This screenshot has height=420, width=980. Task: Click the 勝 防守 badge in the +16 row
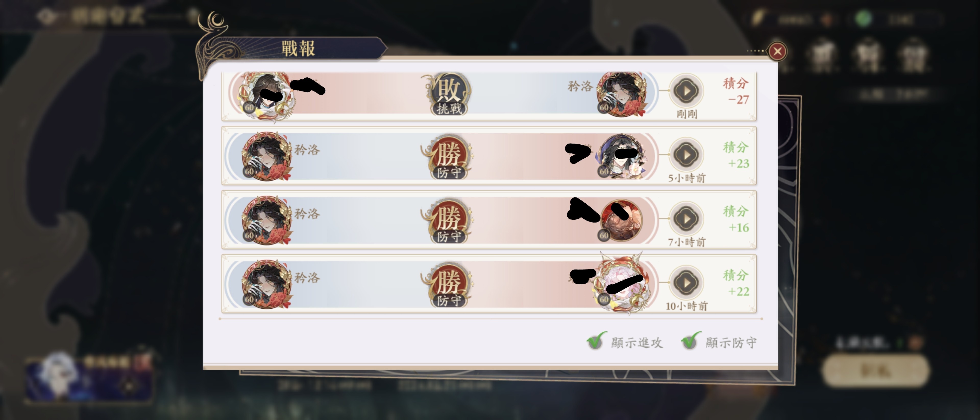[448, 221]
